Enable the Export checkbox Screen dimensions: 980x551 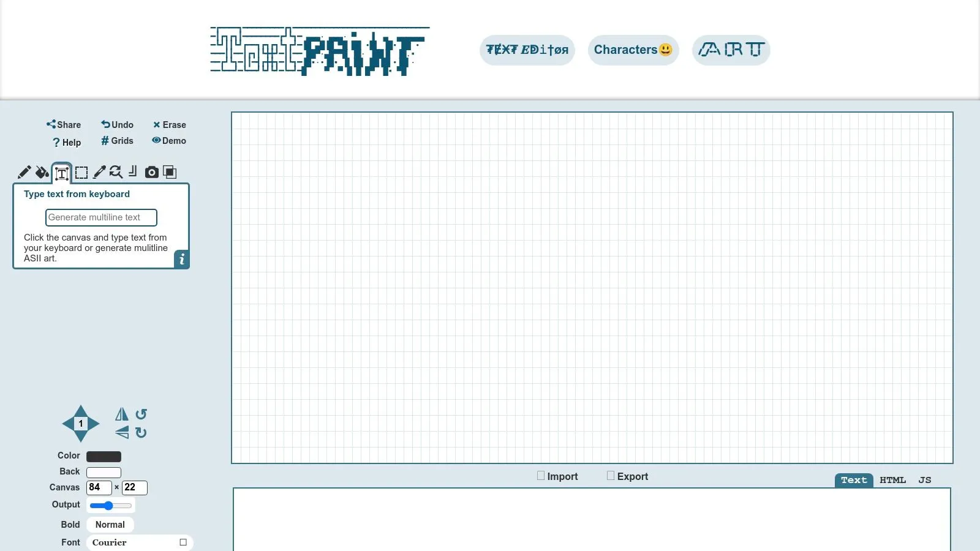pos(611,475)
